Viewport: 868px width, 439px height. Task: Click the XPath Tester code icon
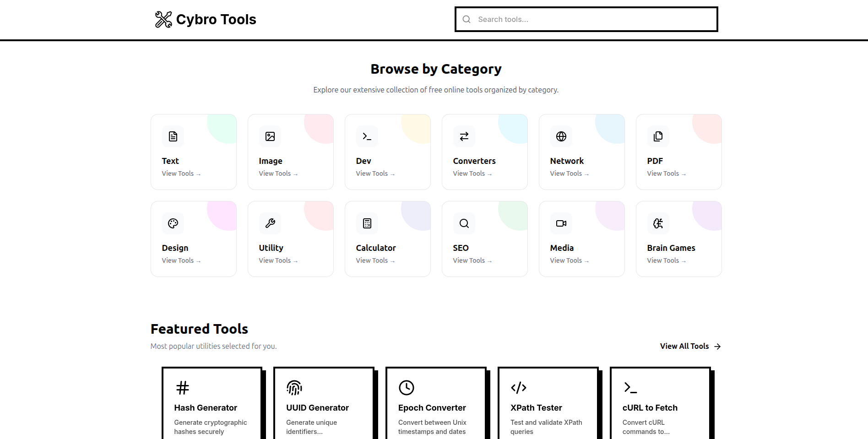coord(519,387)
